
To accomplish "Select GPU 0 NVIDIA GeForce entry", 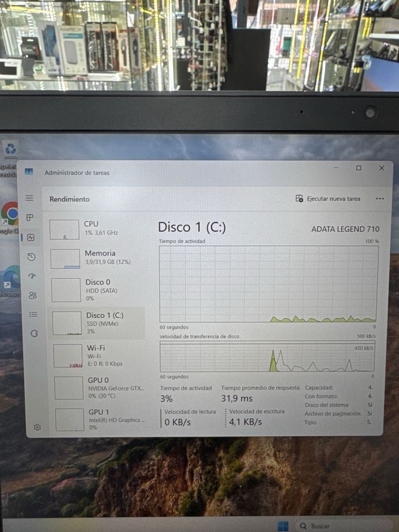I will click(x=99, y=388).
